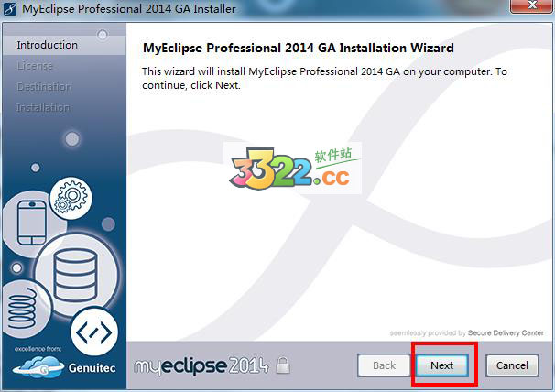
Task: Click the installer title bar app icon
Action: coord(10,9)
